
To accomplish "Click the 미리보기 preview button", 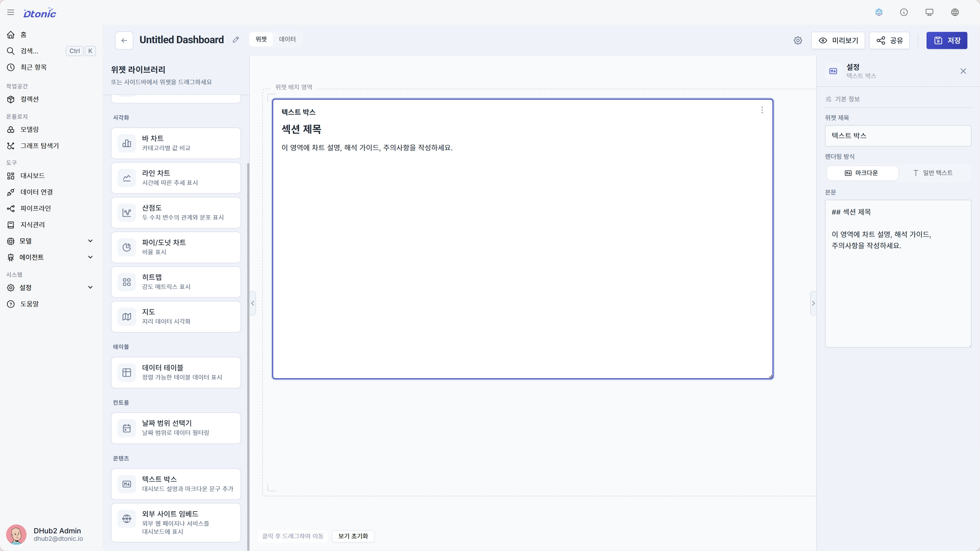I will (x=838, y=40).
